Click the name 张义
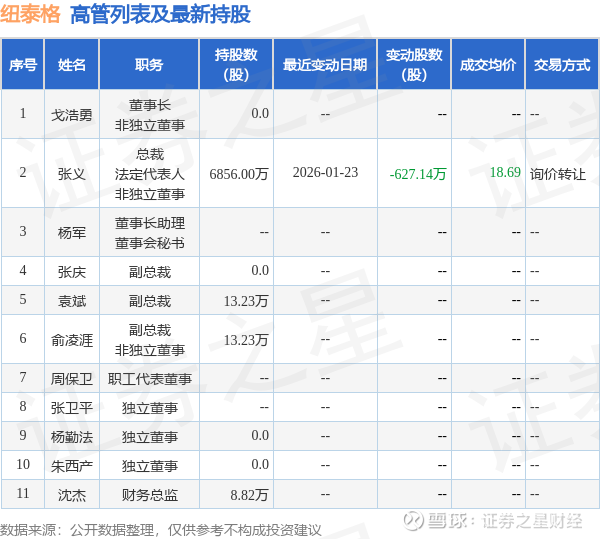Image resolution: width=600 pixels, height=539 pixels. point(72,174)
